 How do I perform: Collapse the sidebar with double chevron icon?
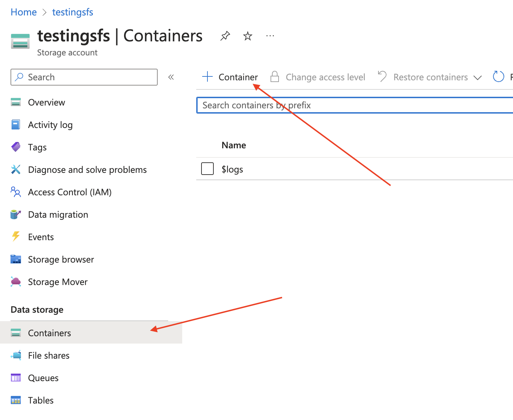click(x=171, y=77)
